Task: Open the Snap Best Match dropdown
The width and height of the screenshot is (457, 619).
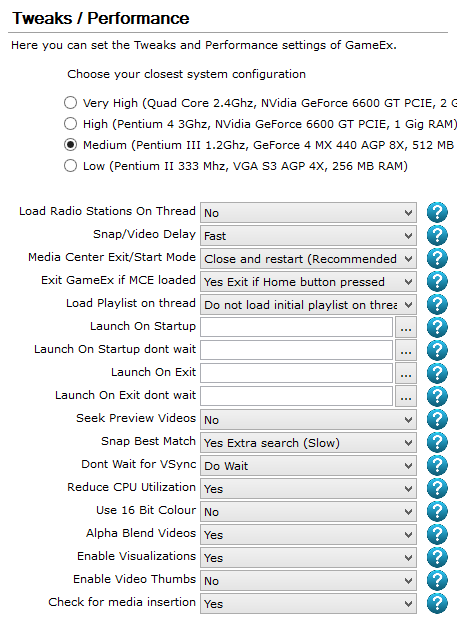Action: 308,443
